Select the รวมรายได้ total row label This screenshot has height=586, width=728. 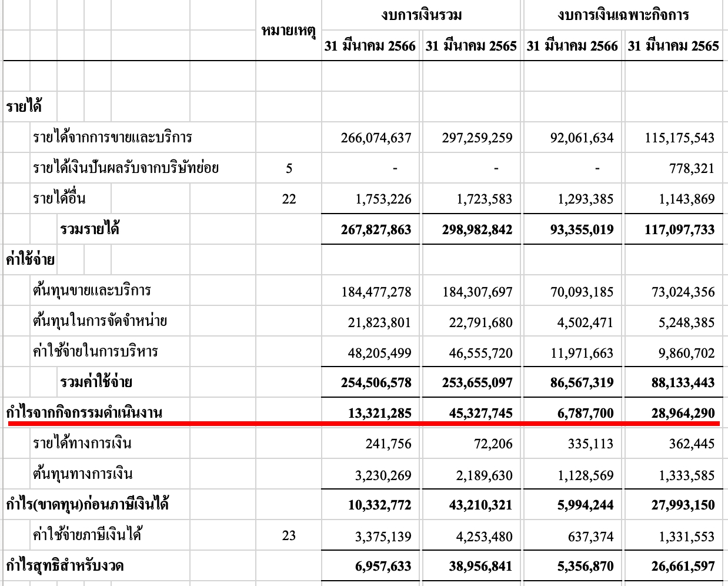pos(89,229)
